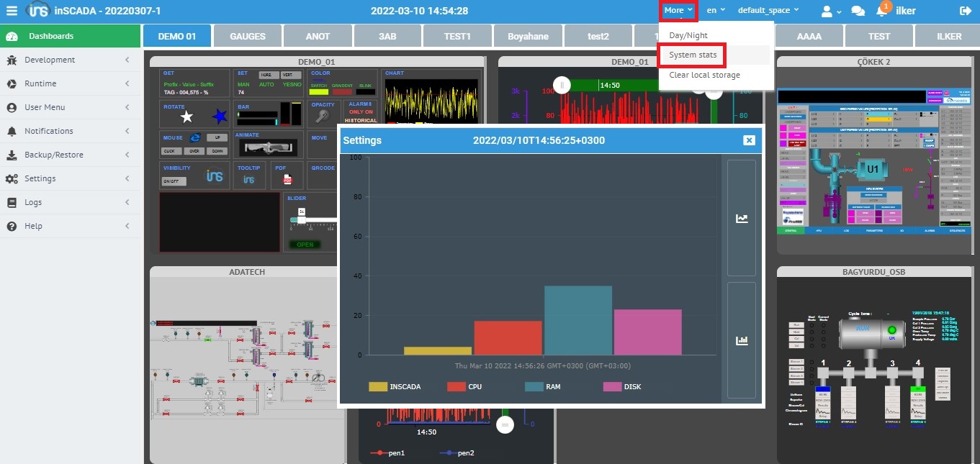
Task: Expand the Runtime sidebar chevron
Action: point(127,83)
